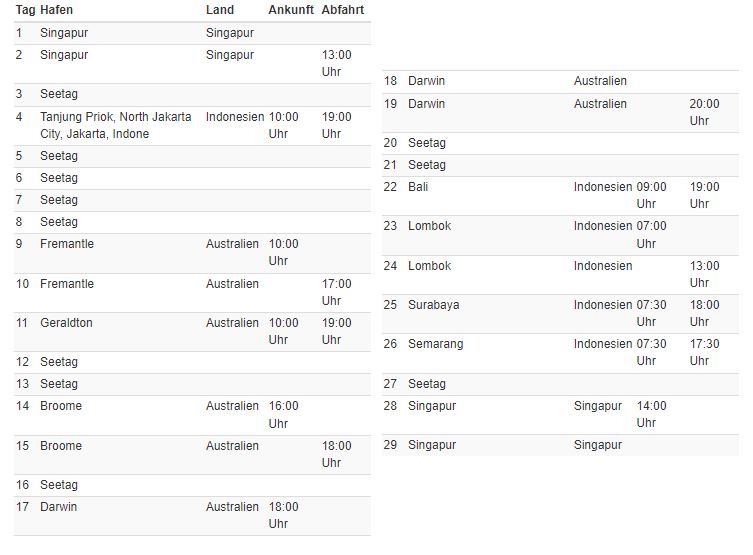Select the 16:00 Uhr Broome arrival time
753x555 pixels.
tap(283, 414)
